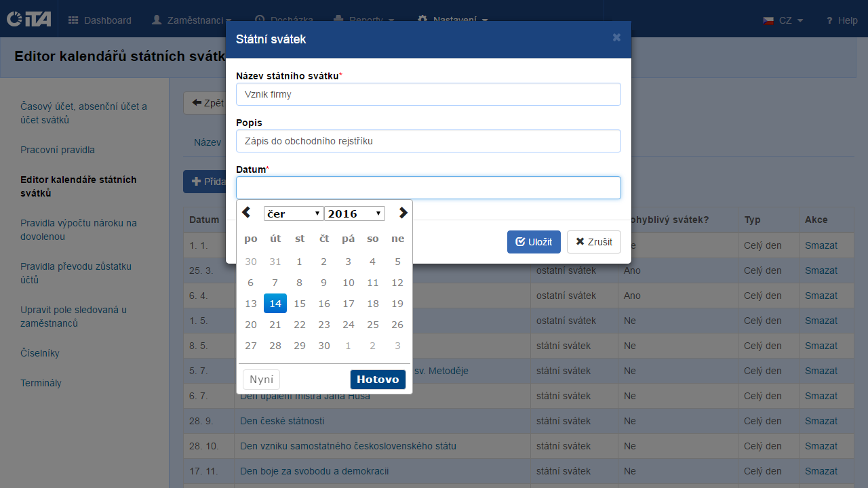Click the Název státního svátku field
The image size is (868, 488).
click(428, 94)
